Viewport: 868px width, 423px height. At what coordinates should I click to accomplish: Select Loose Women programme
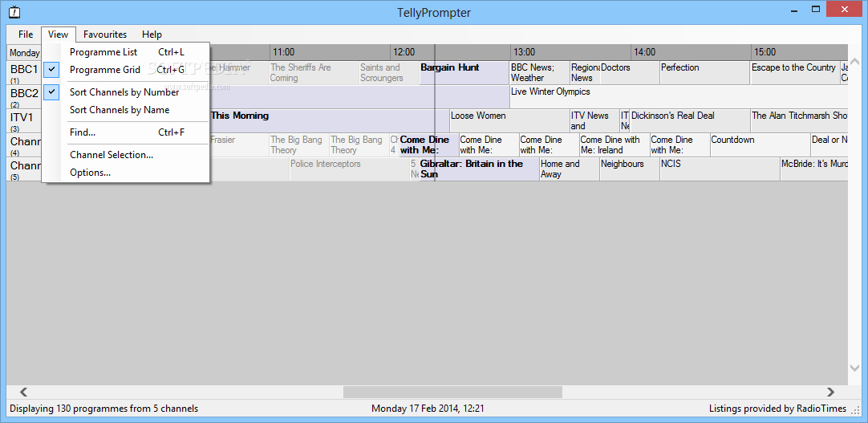[509, 120]
